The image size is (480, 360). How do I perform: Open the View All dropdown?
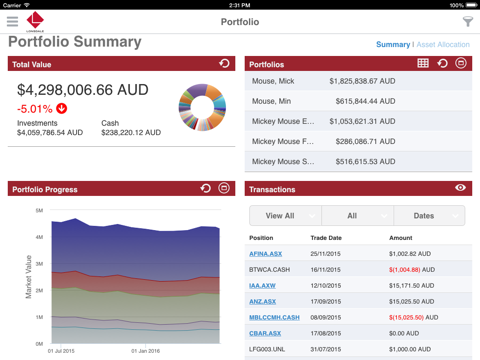(x=285, y=216)
